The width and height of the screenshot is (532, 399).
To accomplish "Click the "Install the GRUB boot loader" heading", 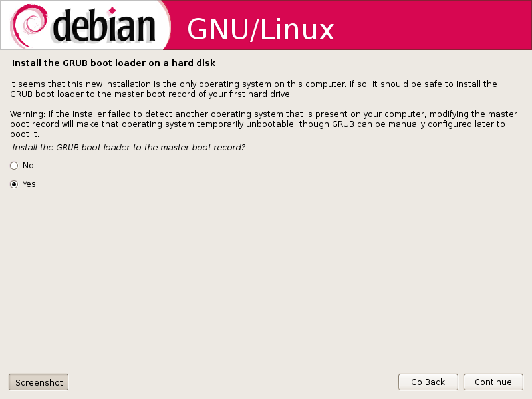I will (x=113, y=63).
